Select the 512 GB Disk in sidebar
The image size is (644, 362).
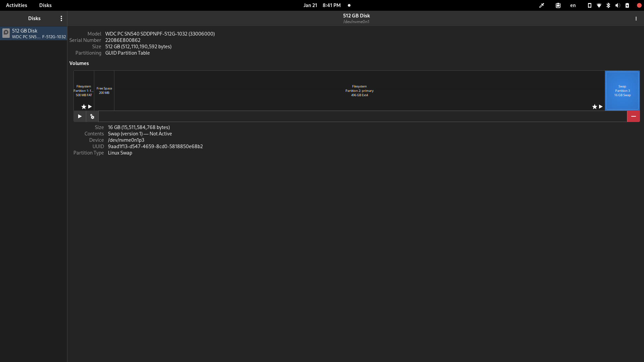pos(34,34)
